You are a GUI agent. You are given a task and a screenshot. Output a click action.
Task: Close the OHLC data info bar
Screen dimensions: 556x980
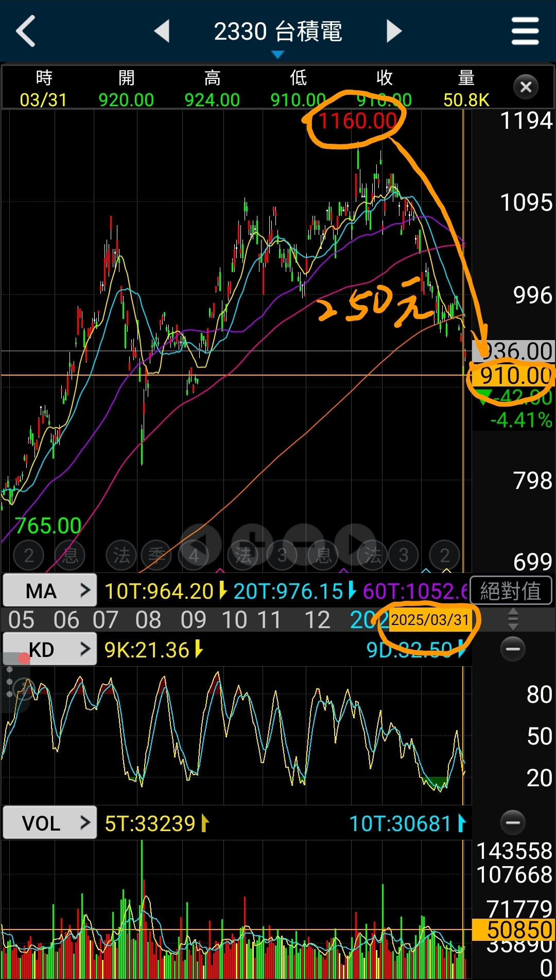pyautogui.click(x=526, y=87)
